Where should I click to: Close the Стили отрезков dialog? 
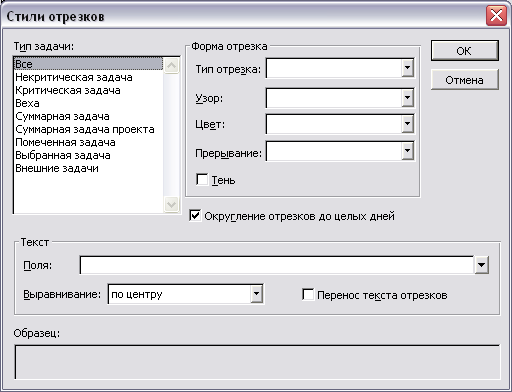tap(496, 15)
